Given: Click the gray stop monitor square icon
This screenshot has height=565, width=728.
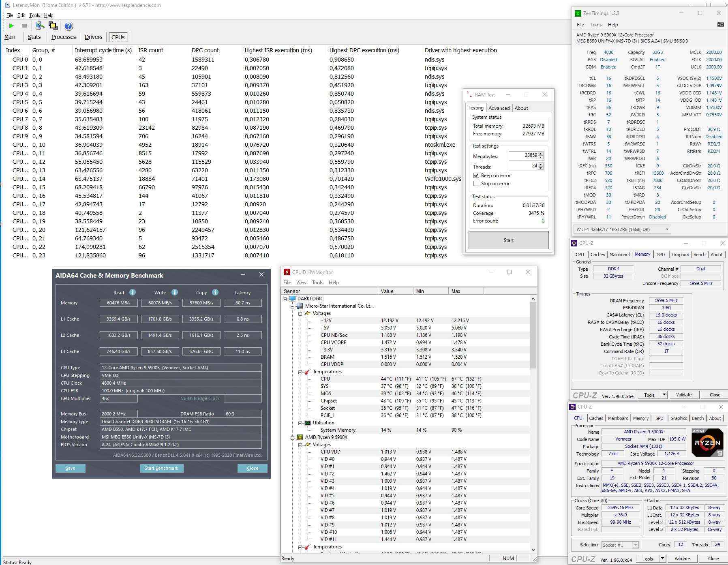Looking at the screenshot, I should [24, 26].
